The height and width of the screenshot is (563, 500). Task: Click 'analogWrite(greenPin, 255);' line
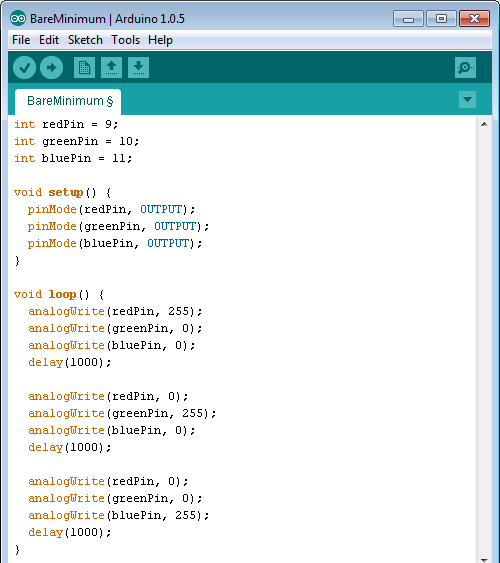point(122,413)
